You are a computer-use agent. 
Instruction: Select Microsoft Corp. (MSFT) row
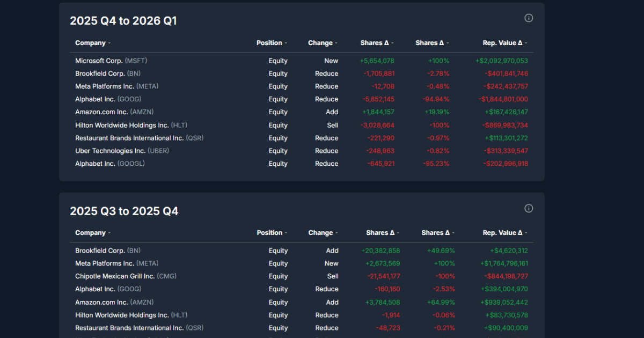click(302, 61)
